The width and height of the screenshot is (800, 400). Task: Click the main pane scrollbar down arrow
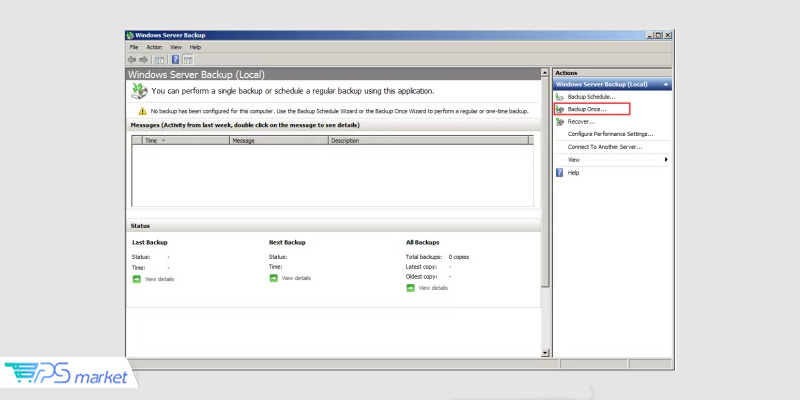545,352
